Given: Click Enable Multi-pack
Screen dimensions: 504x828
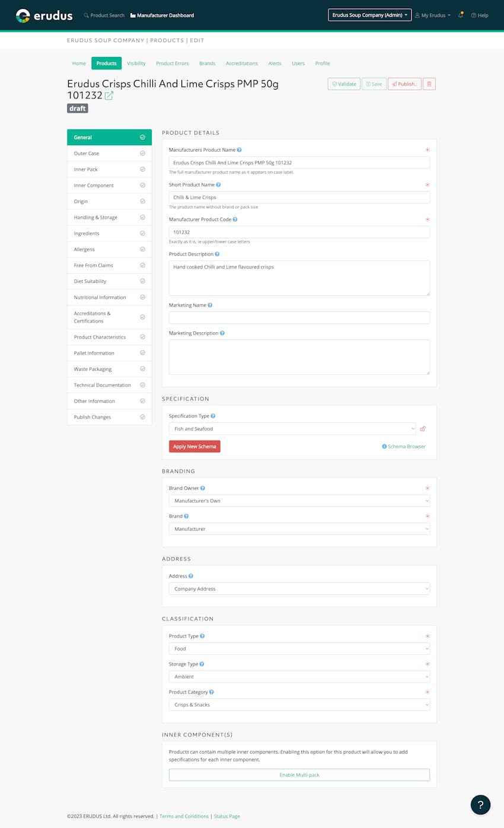Looking at the screenshot, I should click(x=299, y=775).
